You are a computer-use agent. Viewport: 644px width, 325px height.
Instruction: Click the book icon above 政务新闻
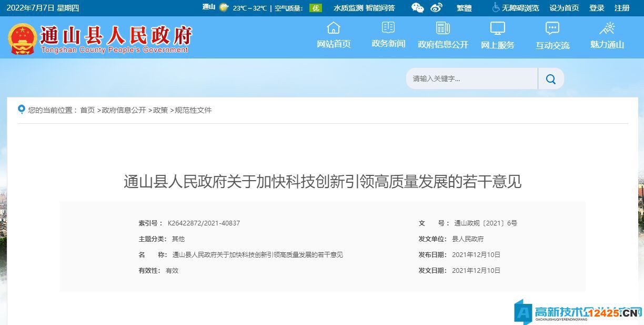388,27
